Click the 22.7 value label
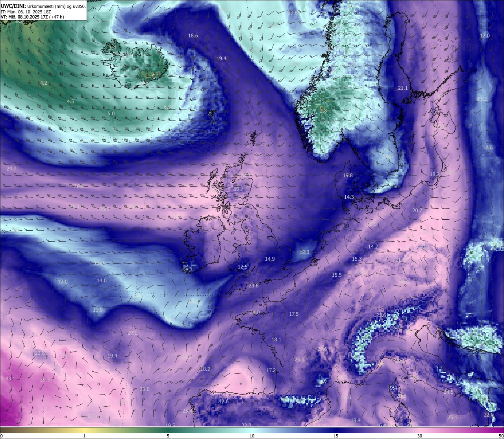The image size is (504, 439). click(x=246, y=425)
